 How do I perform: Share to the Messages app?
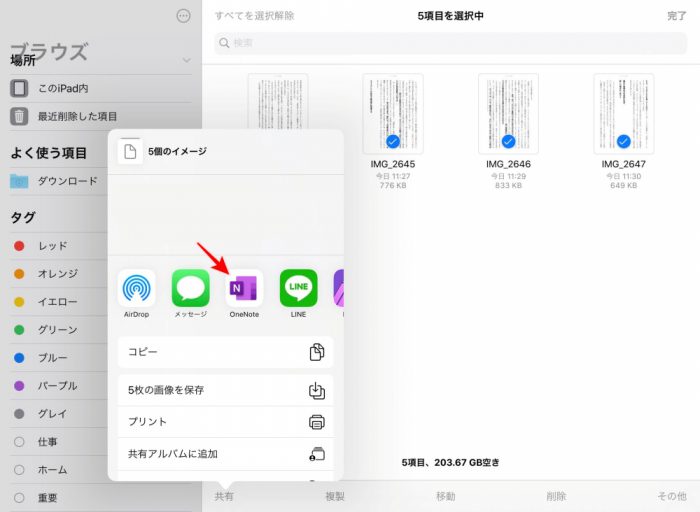(x=191, y=288)
